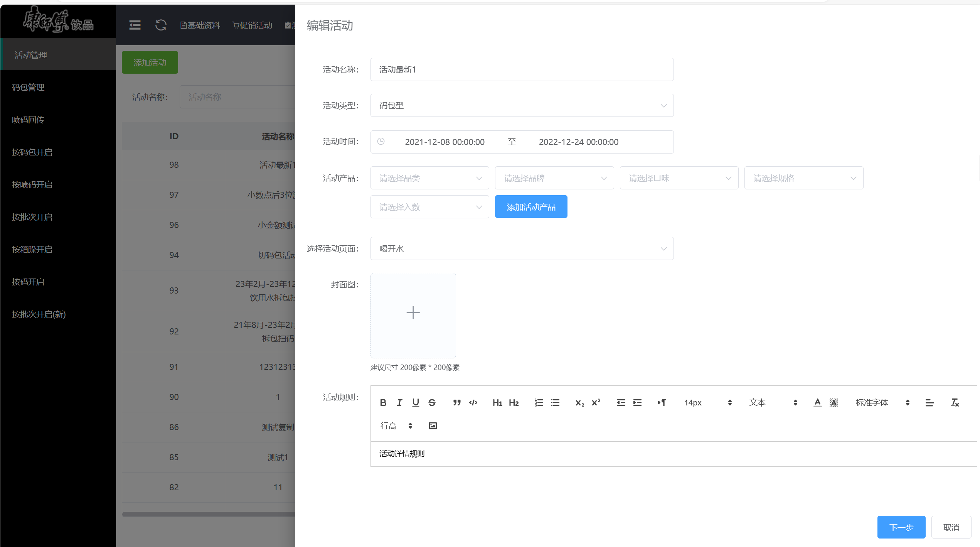Click the horizontal scrollbar under the activity table

(x=209, y=514)
